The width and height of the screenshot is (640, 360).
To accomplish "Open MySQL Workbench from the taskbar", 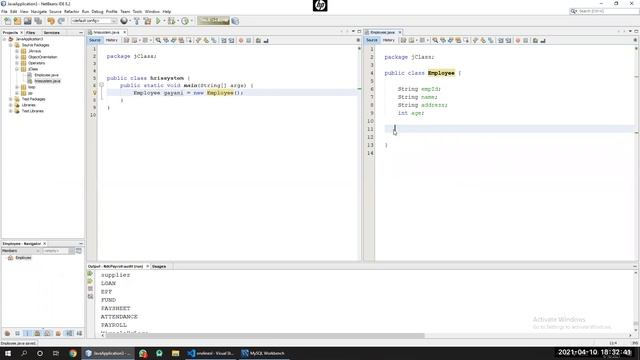I will pos(263,353).
